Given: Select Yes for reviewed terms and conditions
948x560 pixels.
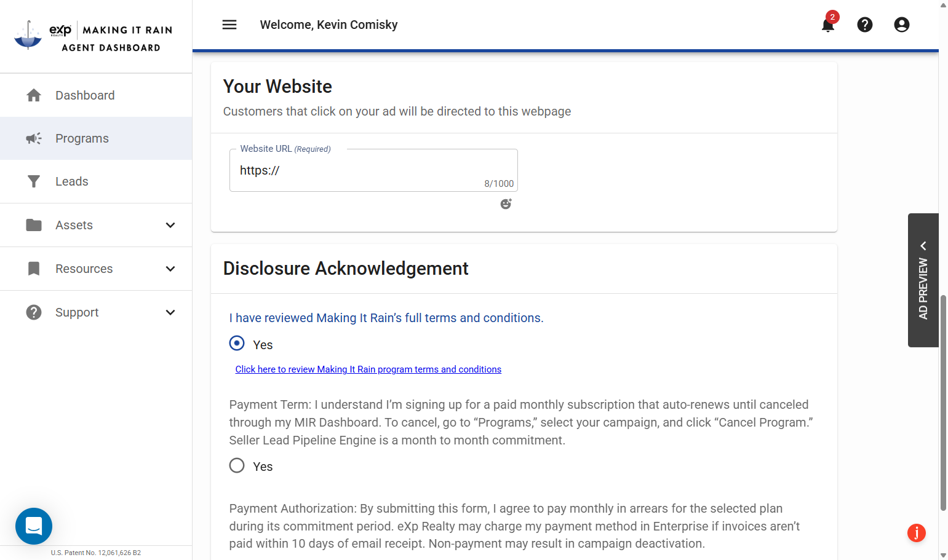Looking at the screenshot, I should (x=237, y=343).
